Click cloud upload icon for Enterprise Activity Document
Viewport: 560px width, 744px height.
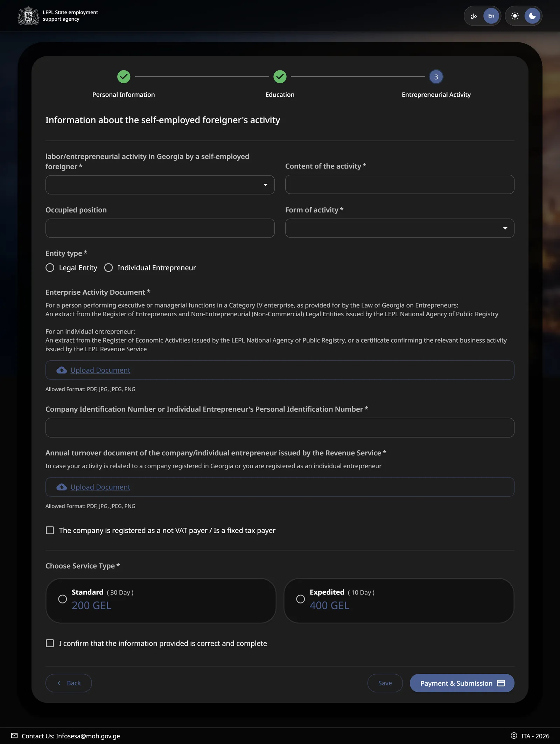62,370
